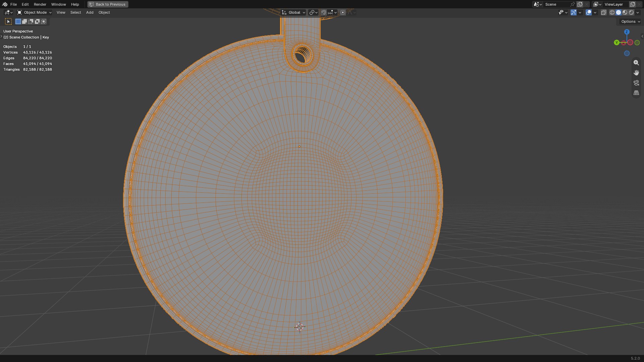Open the viewport shading options dropdown
Screen dimensions: 644x362
(x=638, y=12)
